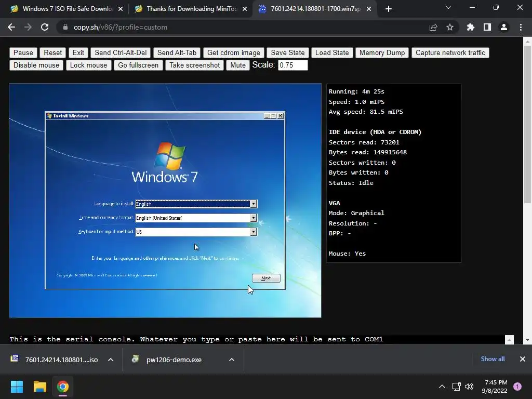Bookmark this page with the star
This screenshot has height=399, width=532.
click(449, 27)
